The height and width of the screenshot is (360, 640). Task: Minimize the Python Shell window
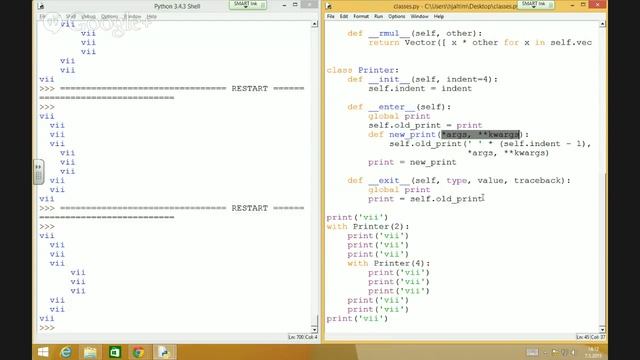point(284,5)
